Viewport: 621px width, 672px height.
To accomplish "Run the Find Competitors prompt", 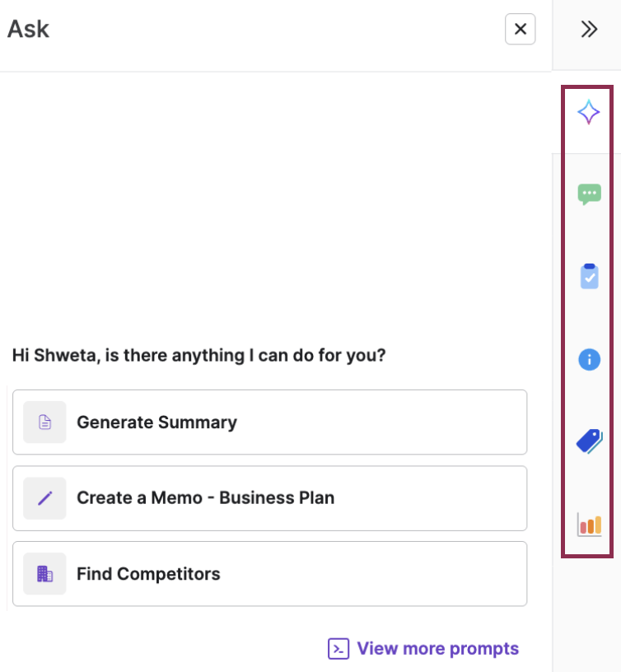I will coord(148,574).
